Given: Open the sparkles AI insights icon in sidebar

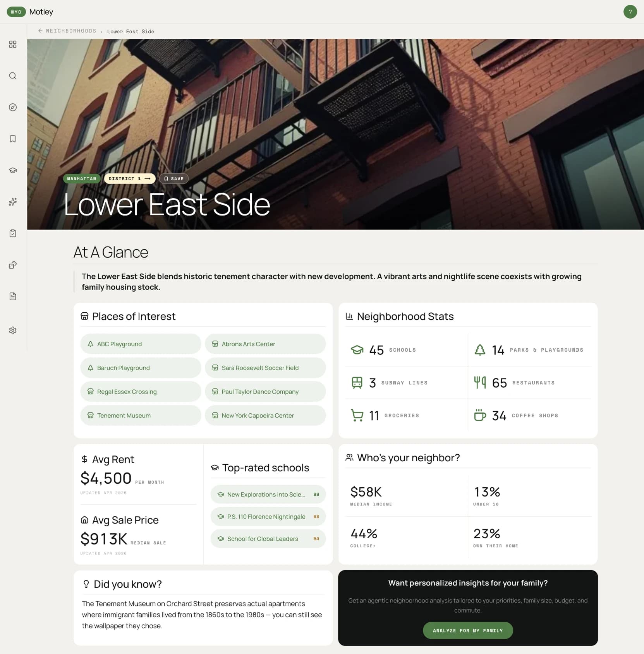Looking at the screenshot, I should click(x=13, y=202).
